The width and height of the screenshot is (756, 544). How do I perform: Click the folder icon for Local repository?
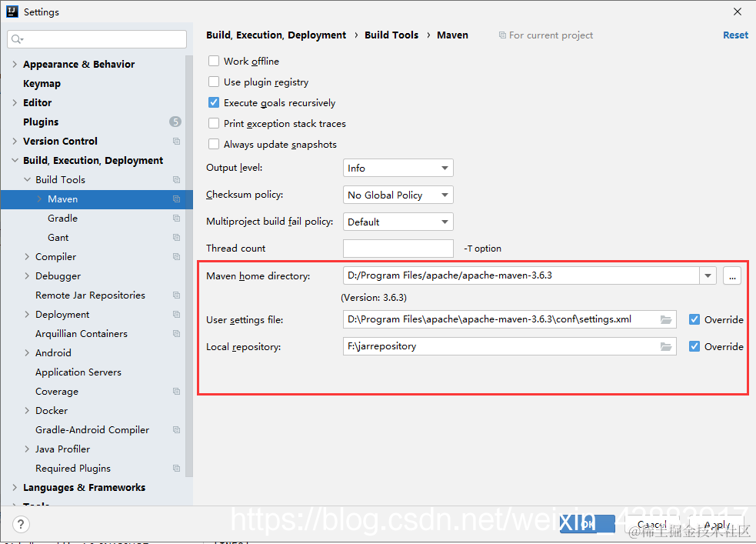666,347
